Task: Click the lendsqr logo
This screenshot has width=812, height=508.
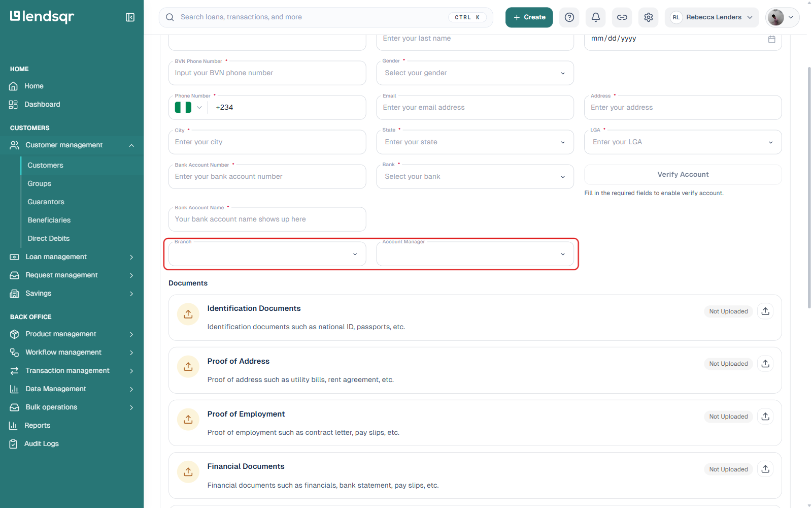Action: (x=42, y=17)
